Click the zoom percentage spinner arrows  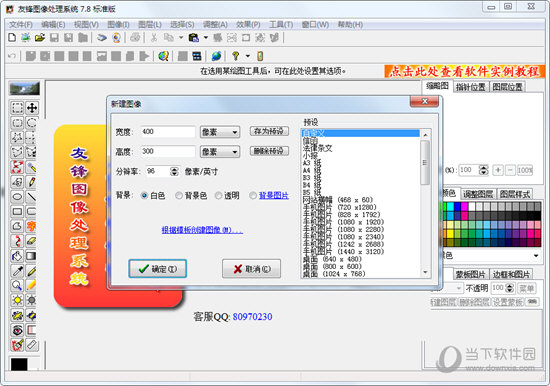[484, 170]
